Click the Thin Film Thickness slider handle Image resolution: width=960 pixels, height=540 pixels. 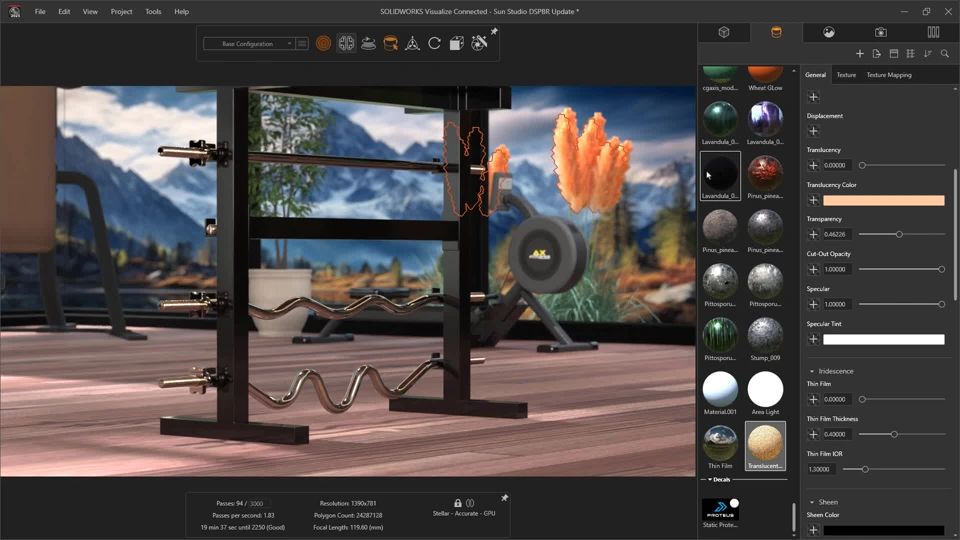pos(894,434)
